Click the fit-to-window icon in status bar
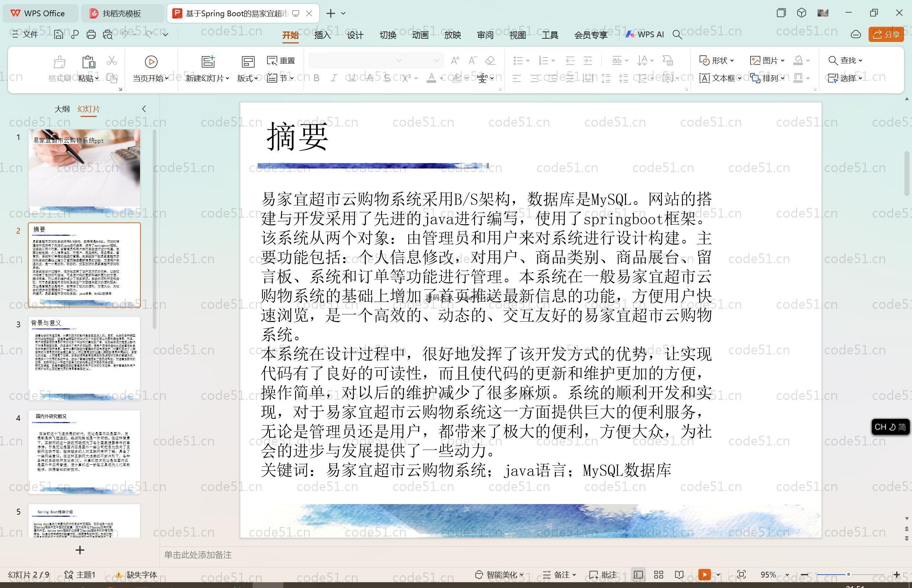Viewport: 912px width, 588px height. pyautogui.click(x=741, y=575)
